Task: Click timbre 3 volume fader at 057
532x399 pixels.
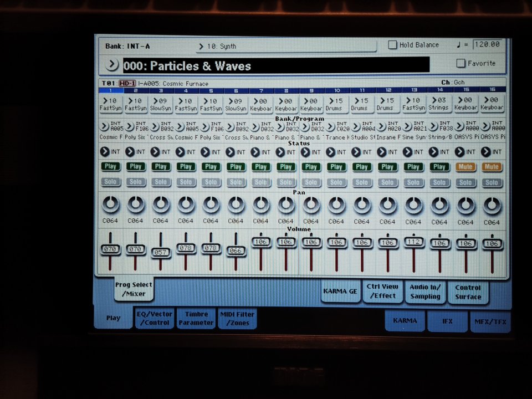Action: 161,252
